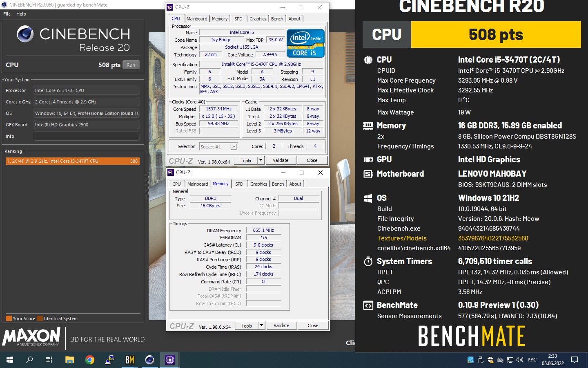Click BenchMate GPU card icon
Viewport: 588px width, 368px height.
[x=368, y=160]
